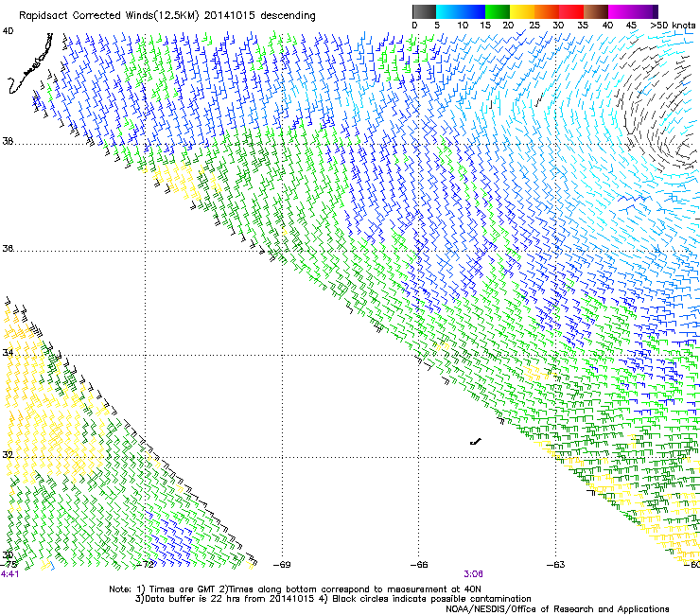The height and width of the screenshot is (615, 700).
Task: Click the '36' latitude label
Action: 8,248
